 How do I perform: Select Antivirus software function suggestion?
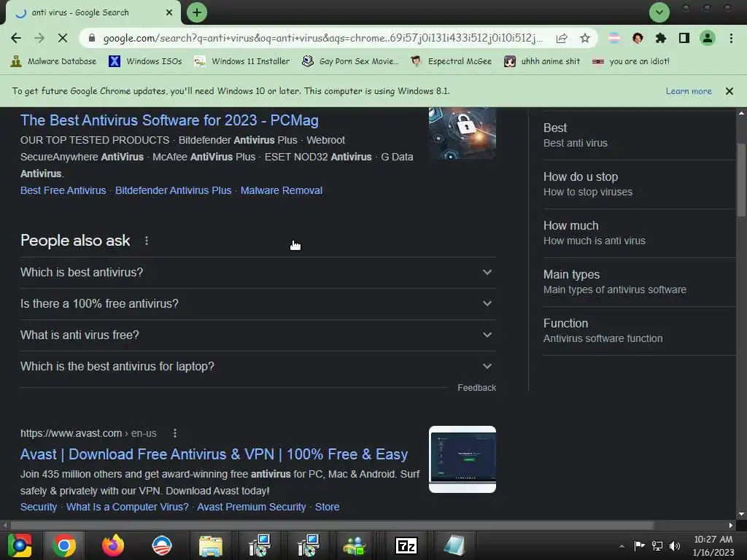pyautogui.click(x=639, y=331)
